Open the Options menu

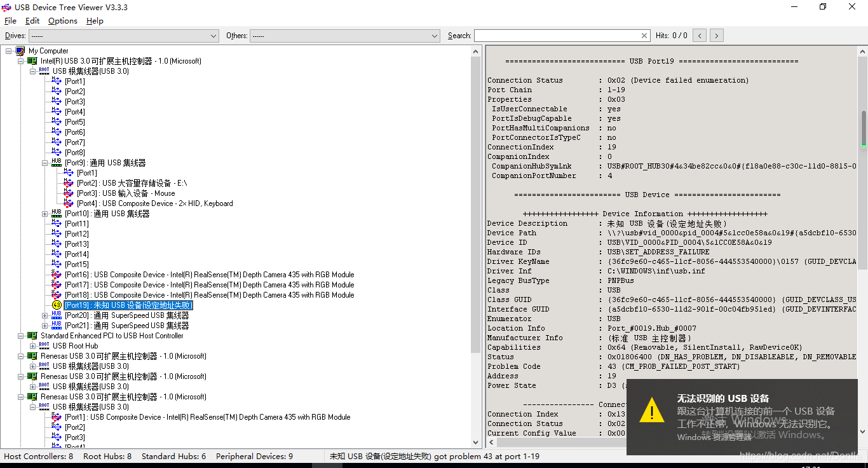coord(63,21)
